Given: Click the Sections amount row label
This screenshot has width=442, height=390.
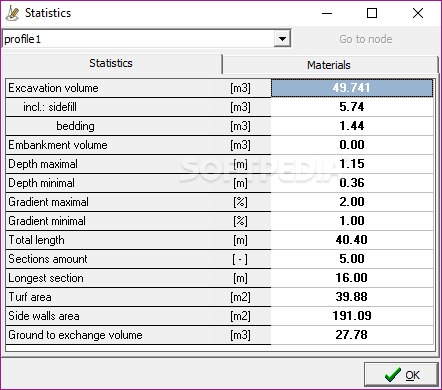Looking at the screenshot, I should click(48, 259).
